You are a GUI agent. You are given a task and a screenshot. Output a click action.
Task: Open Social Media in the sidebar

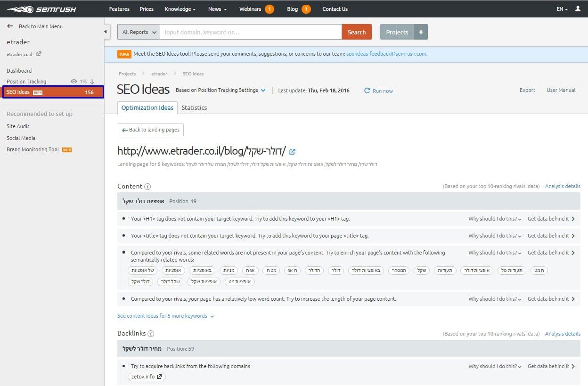21,138
